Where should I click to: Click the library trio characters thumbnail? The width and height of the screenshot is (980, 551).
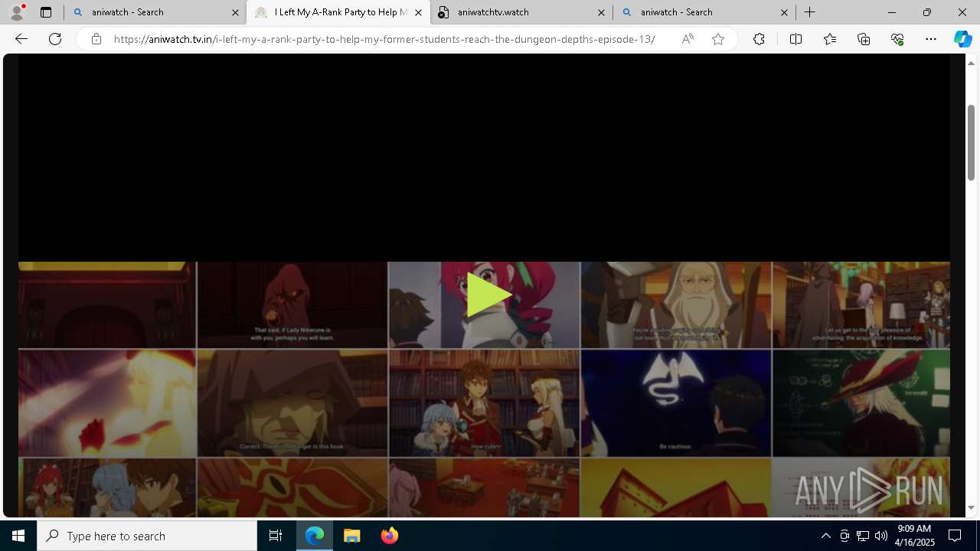(484, 403)
